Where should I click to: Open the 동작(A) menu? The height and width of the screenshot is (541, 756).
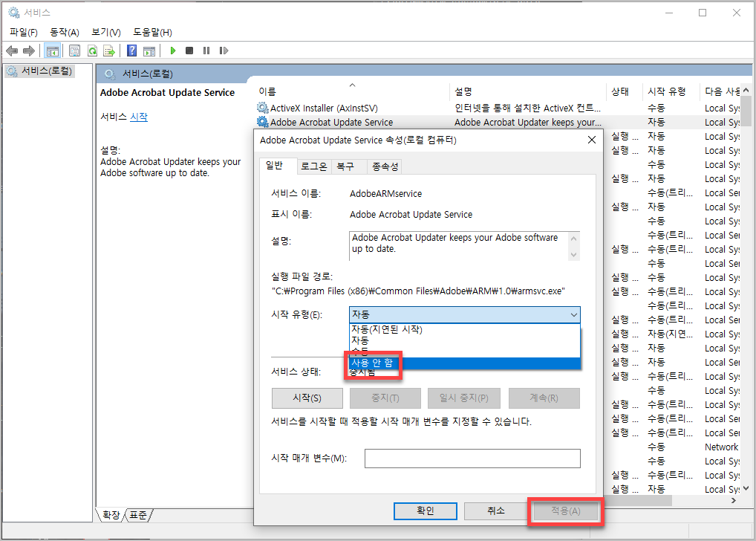[65, 33]
